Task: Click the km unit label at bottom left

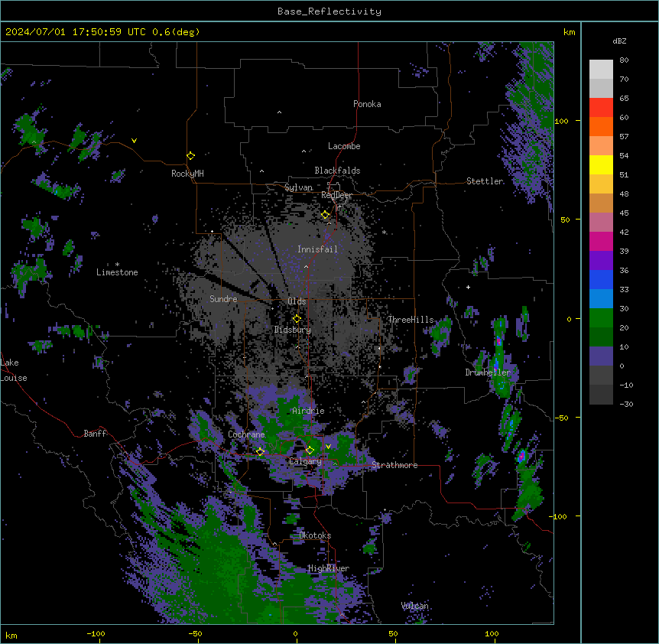Action: point(11,636)
